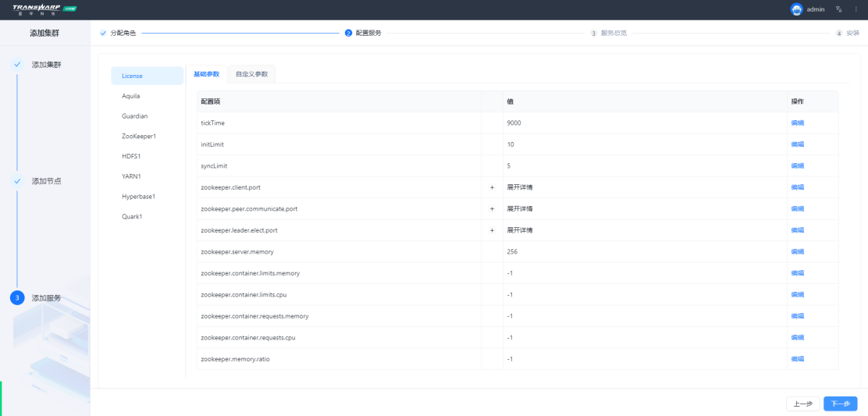Expand zookeeper.leader.elect.port plus icon
Screen dimensions: 868x416
pyautogui.click(x=492, y=230)
